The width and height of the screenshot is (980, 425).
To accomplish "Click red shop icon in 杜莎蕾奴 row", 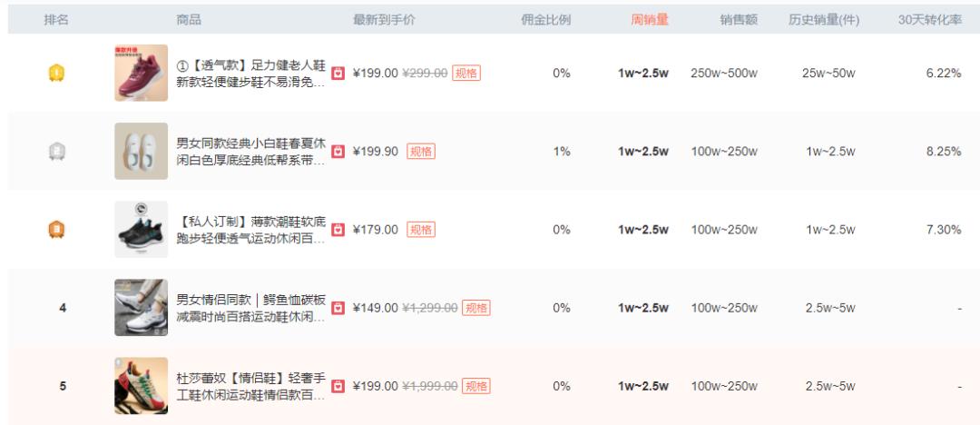I will click(x=340, y=386).
